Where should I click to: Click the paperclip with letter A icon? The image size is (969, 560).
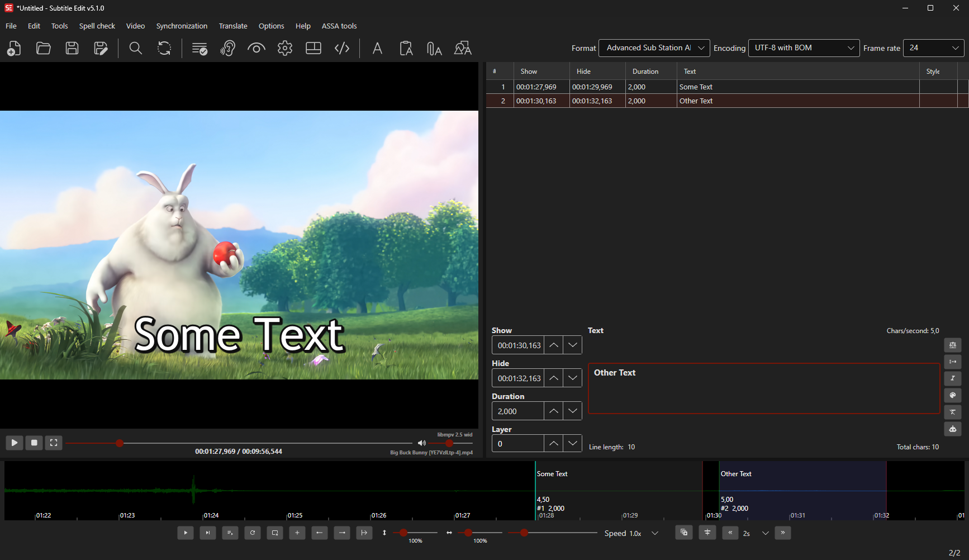(x=434, y=49)
